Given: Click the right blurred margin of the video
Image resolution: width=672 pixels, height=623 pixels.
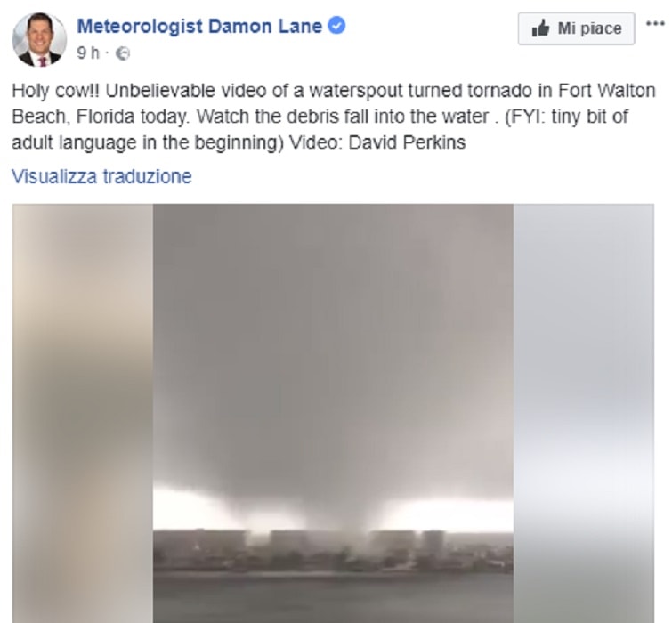Looking at the screenshot, I should 584,413.
